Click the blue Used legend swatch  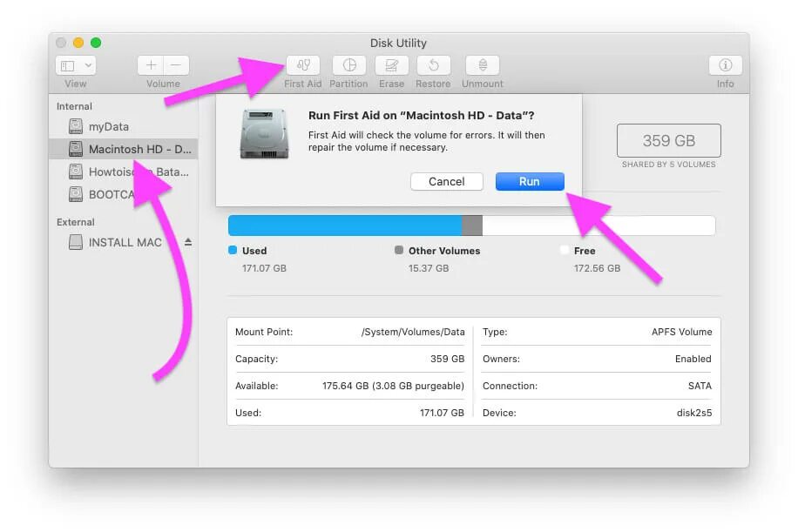point(233,250)
